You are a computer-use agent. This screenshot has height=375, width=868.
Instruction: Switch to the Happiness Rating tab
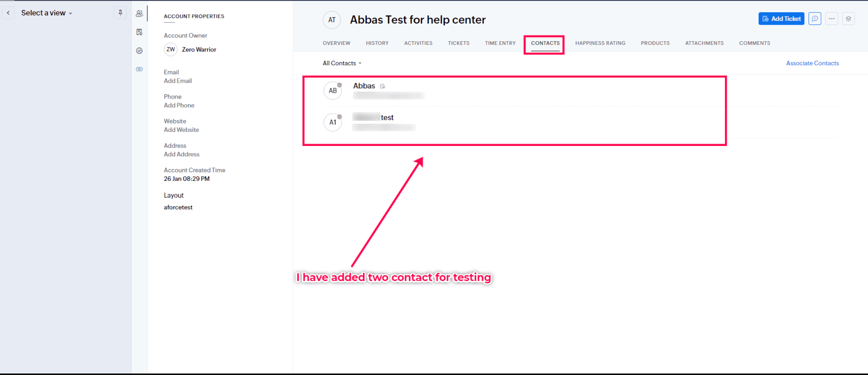600,43
